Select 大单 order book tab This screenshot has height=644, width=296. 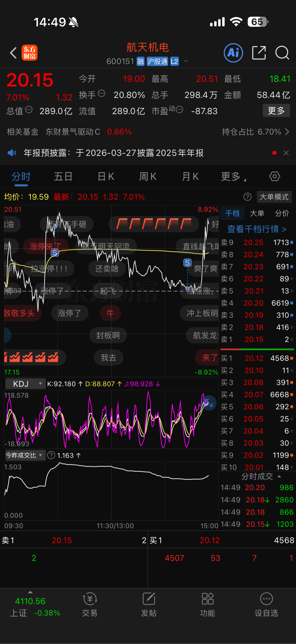(x=257, y=213)
